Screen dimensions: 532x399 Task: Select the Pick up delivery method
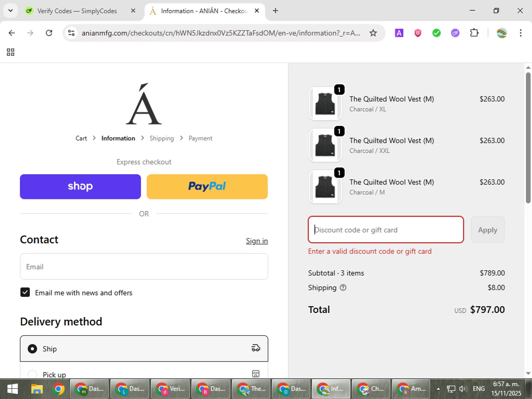coord(32,375)
